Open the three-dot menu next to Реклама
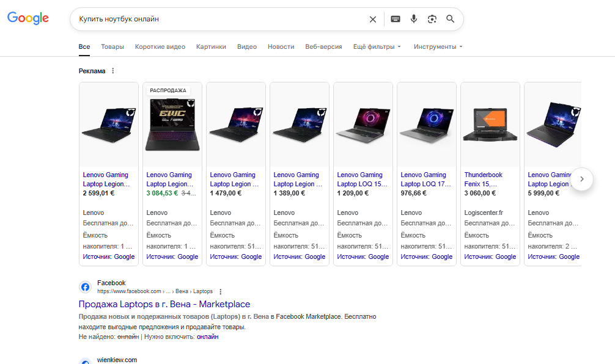Viewport: 615px width, 364px height. (x=113, y=71)
